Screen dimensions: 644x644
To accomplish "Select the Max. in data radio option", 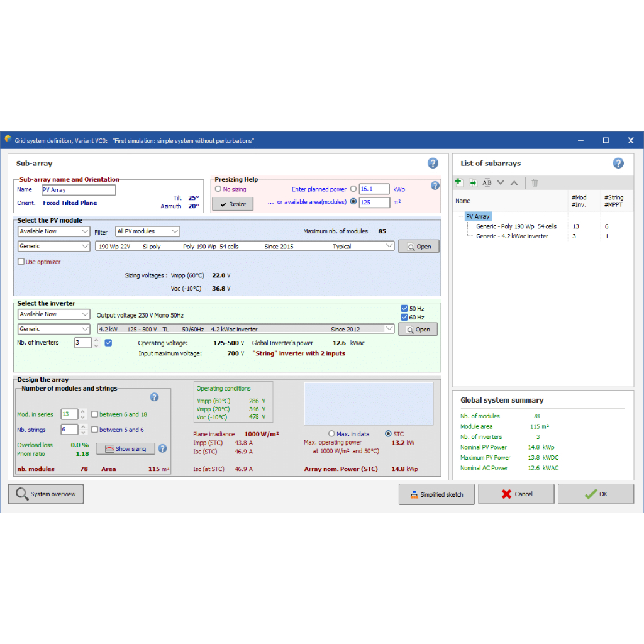I will point(331,434).
